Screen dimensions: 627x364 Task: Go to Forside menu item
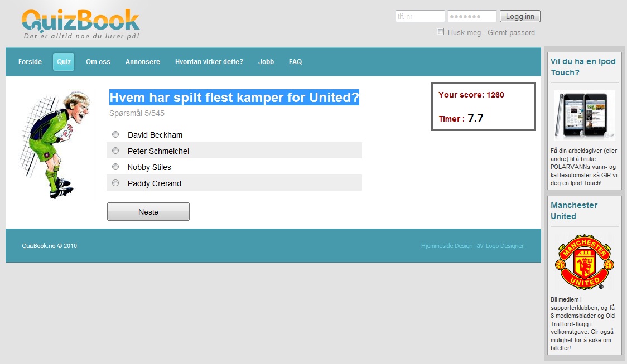coord(30,61)
